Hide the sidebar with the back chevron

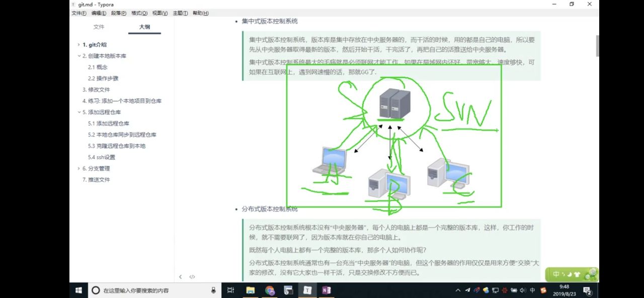point(181,277)
